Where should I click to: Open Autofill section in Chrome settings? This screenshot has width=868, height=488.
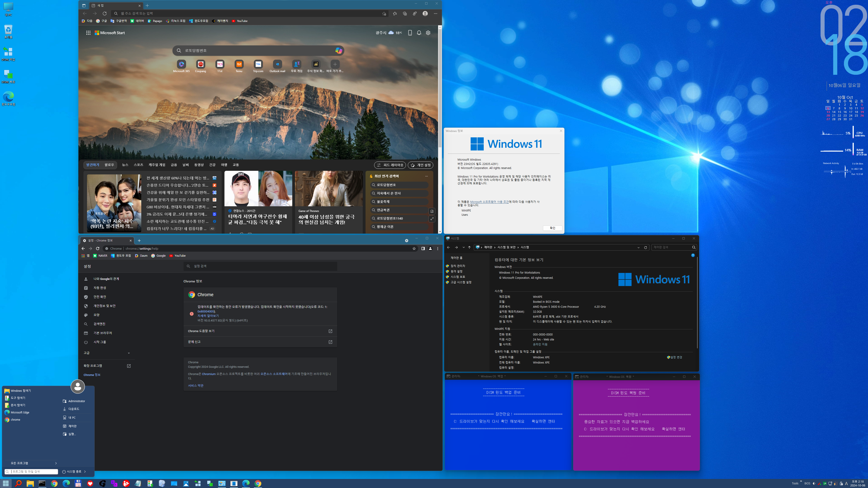pyautogui.click(x=100, y=288)
